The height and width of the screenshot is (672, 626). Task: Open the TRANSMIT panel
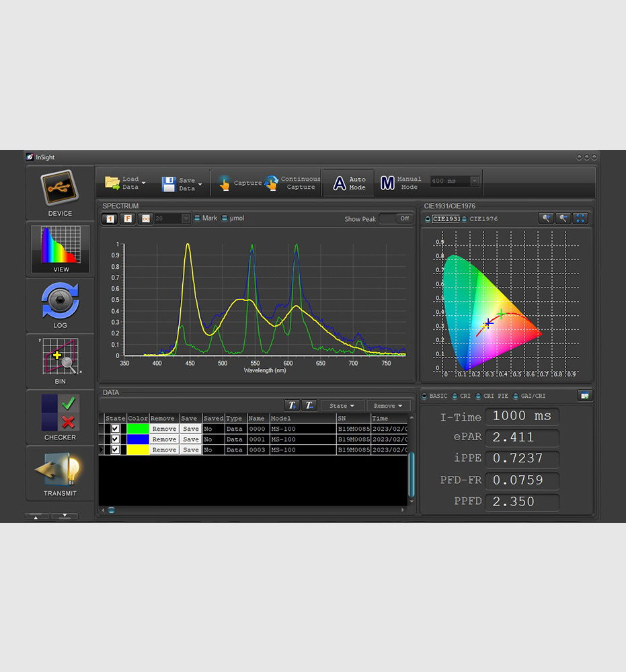(60, 472)
